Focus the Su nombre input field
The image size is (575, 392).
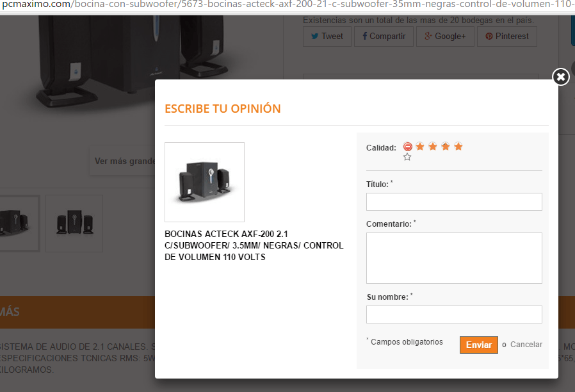(454, 314)
